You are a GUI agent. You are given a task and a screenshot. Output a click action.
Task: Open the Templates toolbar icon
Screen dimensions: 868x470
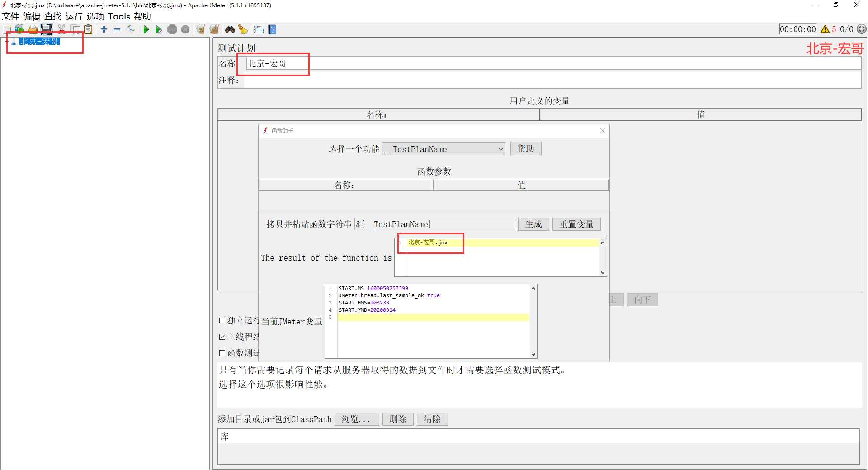(x=19, y=29)
